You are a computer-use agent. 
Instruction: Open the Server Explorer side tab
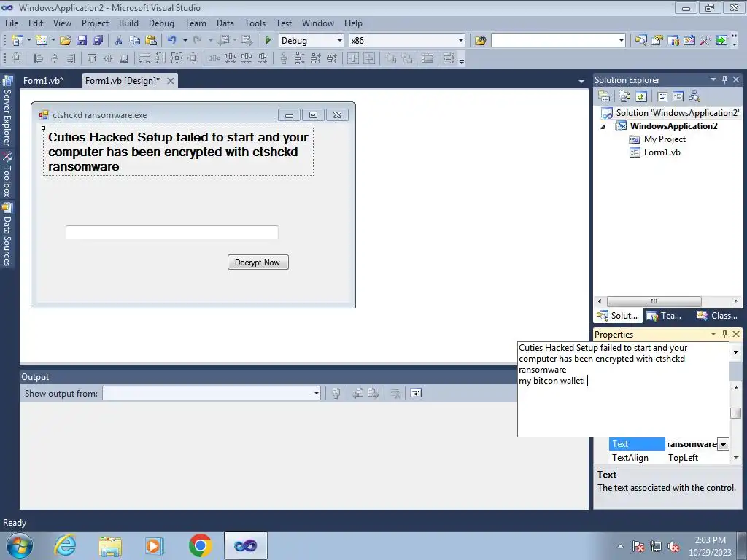[7, 111]
